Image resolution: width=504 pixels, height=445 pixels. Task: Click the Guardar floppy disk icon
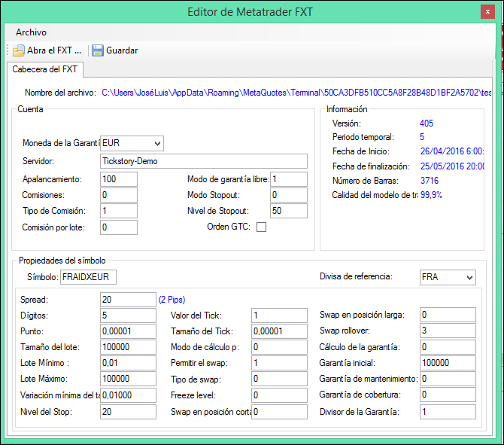(x=98, y=50)
